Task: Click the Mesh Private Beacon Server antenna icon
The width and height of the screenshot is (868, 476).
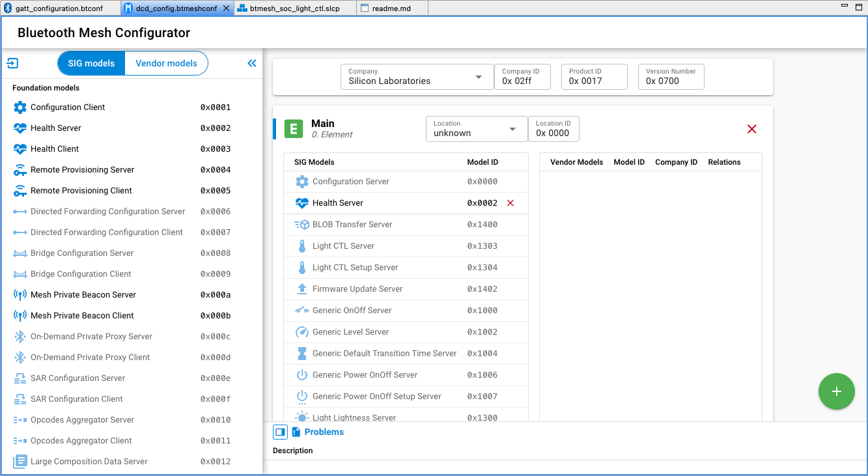Action: coord(18,294)
